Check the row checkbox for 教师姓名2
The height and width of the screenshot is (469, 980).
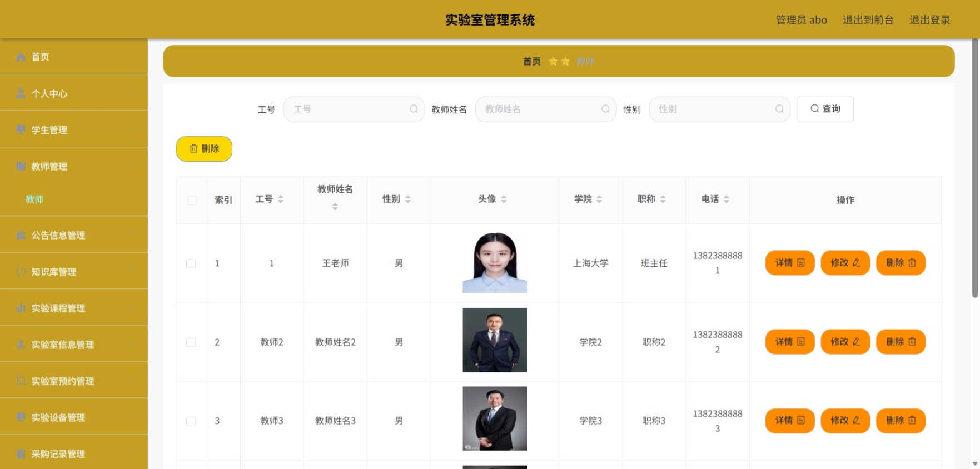191,342
